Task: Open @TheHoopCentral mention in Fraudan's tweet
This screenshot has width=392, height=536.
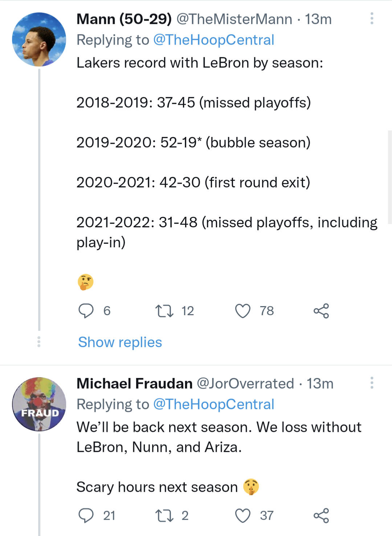Action: [x=213, y=404]
